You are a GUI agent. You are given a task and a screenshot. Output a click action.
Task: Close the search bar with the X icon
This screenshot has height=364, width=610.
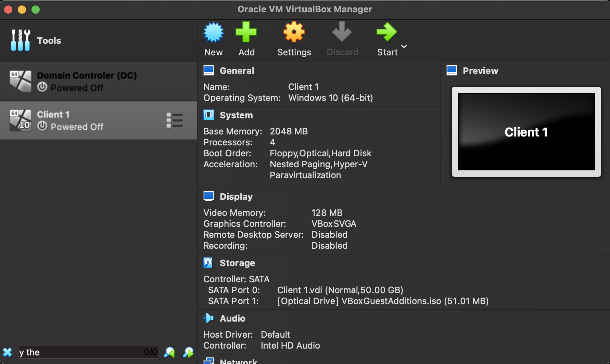(8, 352)
